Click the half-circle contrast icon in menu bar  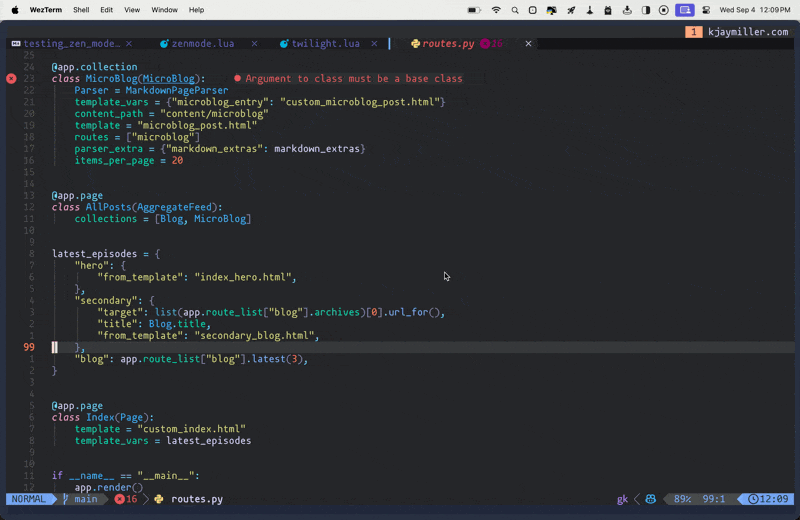coord(646,10)
